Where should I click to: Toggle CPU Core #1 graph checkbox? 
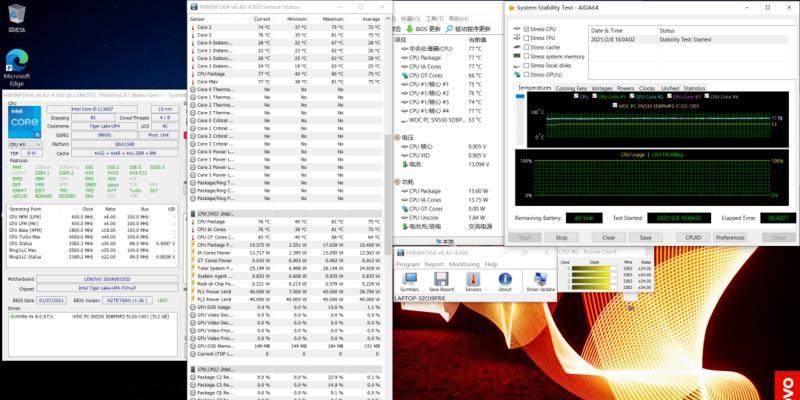click(x=594, y=96)
